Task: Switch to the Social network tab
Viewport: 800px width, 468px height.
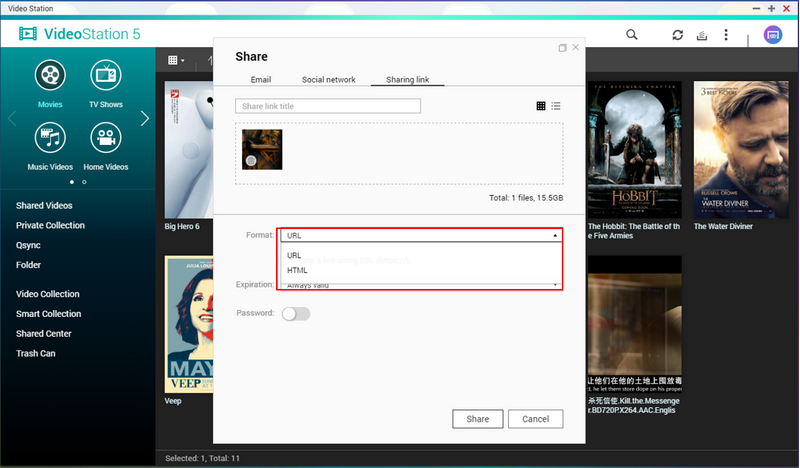Action: tap(329, 80)
